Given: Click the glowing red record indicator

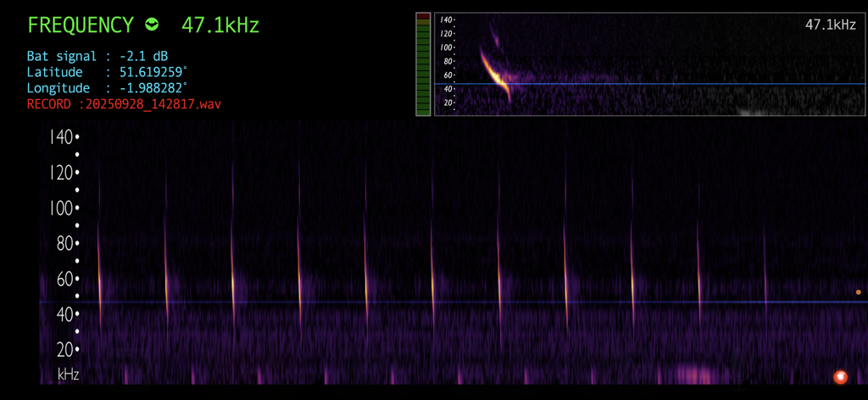Looking at the screenshot, I should (840, 377).
